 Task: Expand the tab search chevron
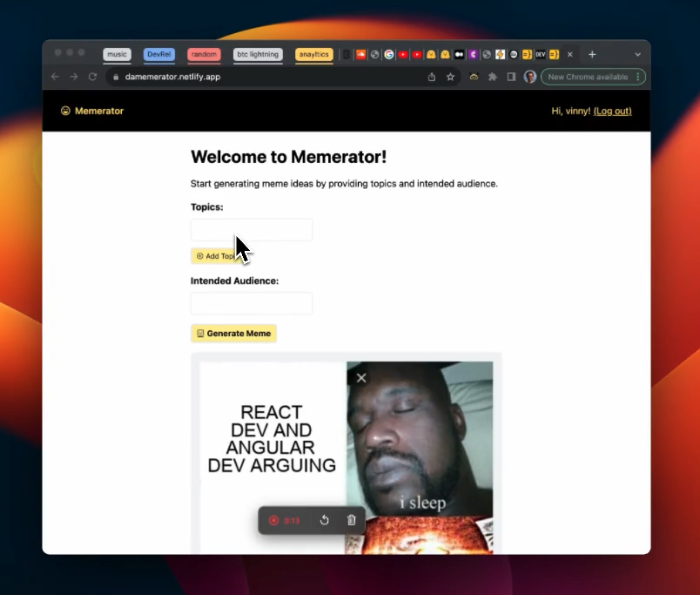pyautogui.click(x=637, y=55)
